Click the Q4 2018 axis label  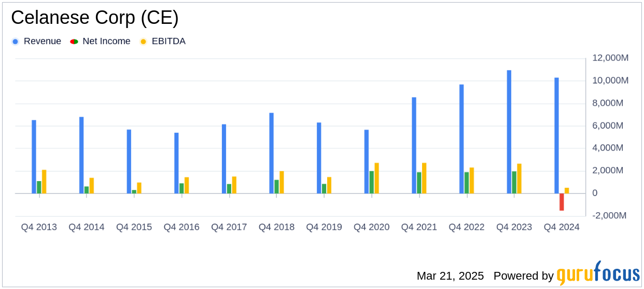point(276,227)
